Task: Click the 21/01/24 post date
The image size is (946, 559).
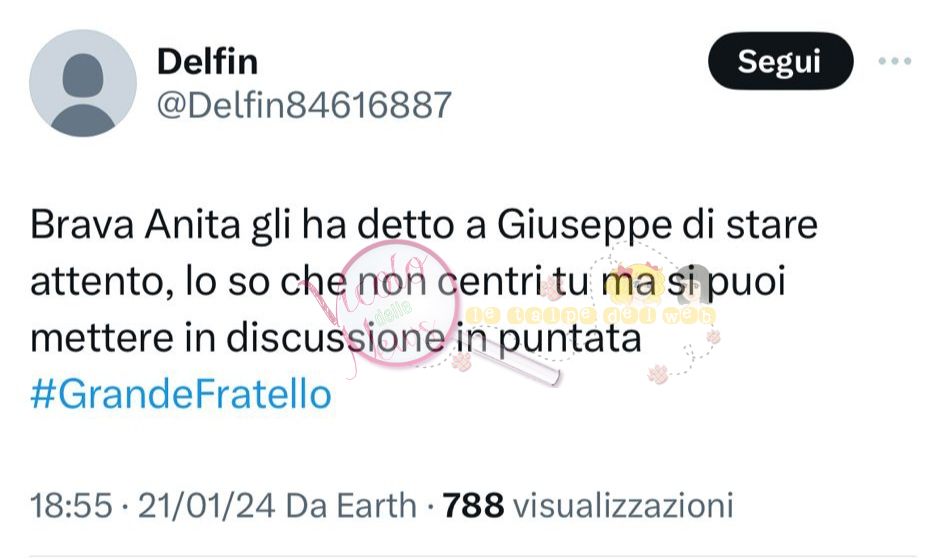Action: click(x=206, y=505)
